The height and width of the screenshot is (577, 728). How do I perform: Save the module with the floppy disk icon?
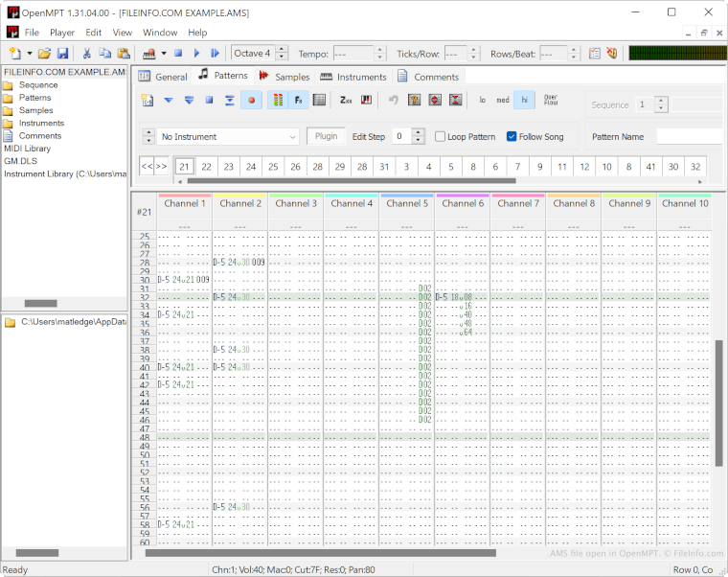62,54
